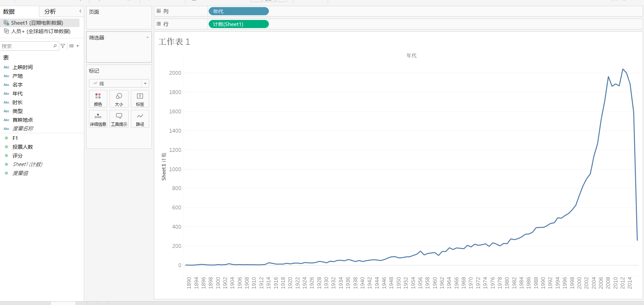
Task: Click the Sheet1 data source icon
Action: pyautogui.click(x=6, y=23)
